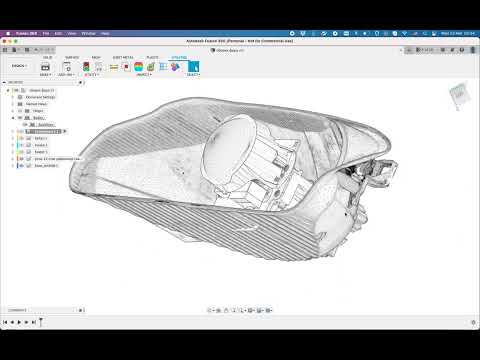Switch to the SOLID tab

(x=47, y=57)
